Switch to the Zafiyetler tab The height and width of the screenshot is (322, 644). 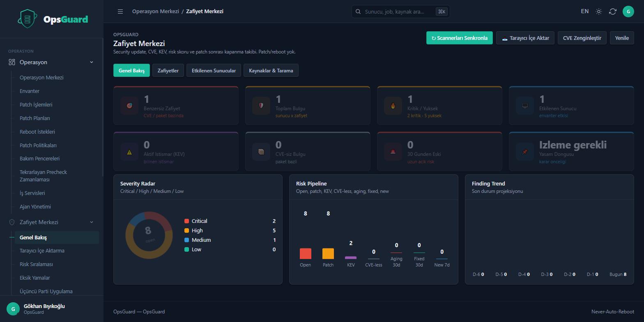[x=168, y=70]
